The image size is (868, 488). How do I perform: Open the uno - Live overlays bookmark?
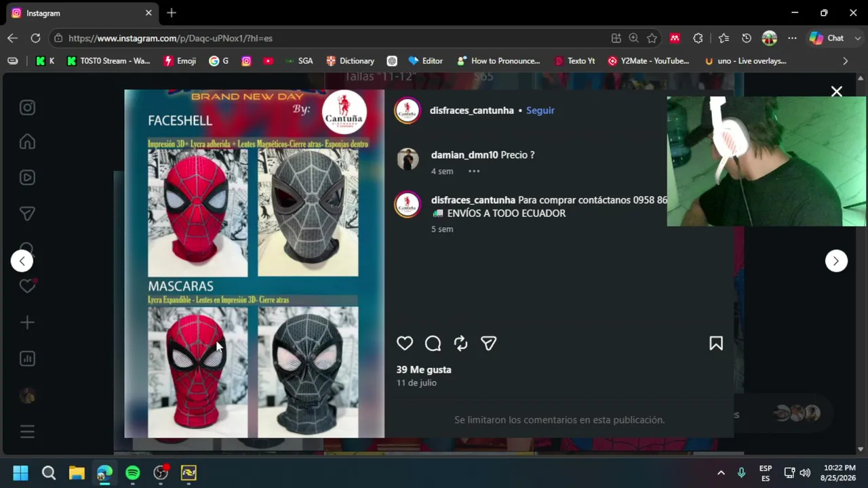point(745,61)
